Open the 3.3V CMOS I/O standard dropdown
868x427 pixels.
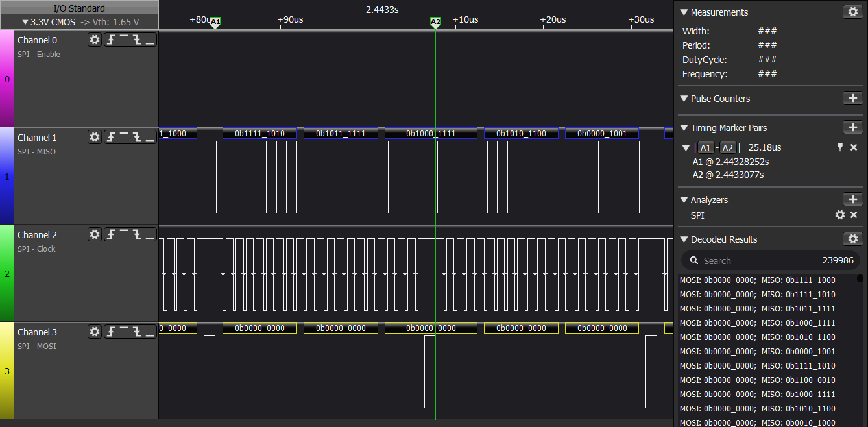tap(49, 22)
